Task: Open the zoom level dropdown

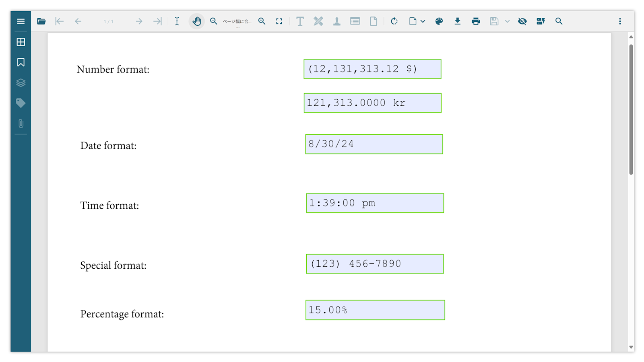Action: [x=237, y=22]
